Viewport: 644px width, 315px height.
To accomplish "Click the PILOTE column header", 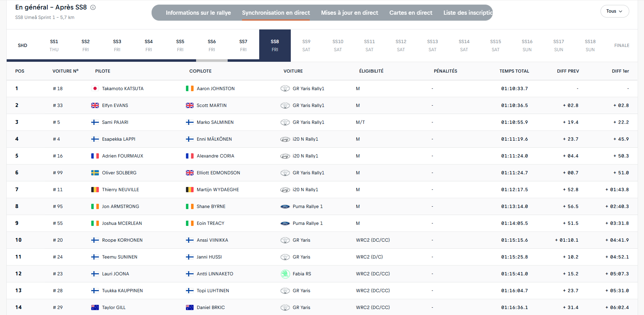I will [103, 71].
